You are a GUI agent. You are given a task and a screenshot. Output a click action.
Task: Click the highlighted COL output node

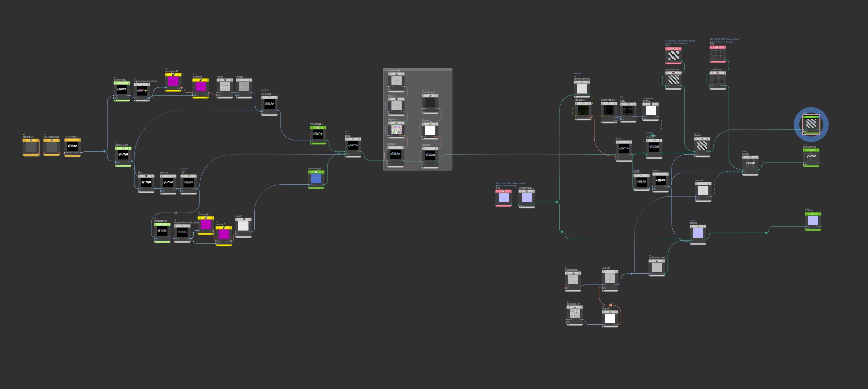[811, 125]
